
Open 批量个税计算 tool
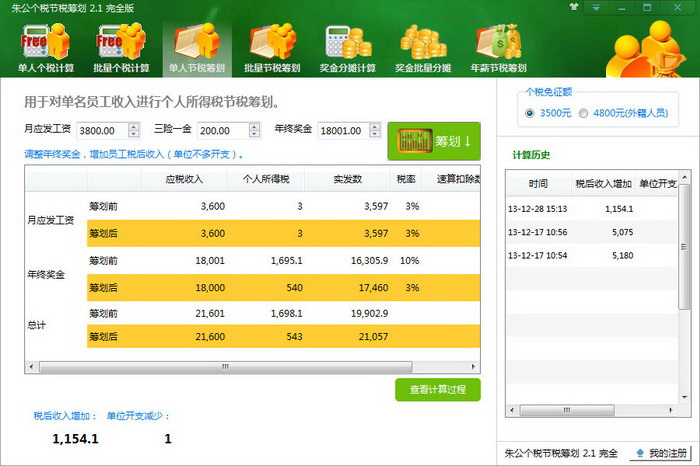[121, 48]
